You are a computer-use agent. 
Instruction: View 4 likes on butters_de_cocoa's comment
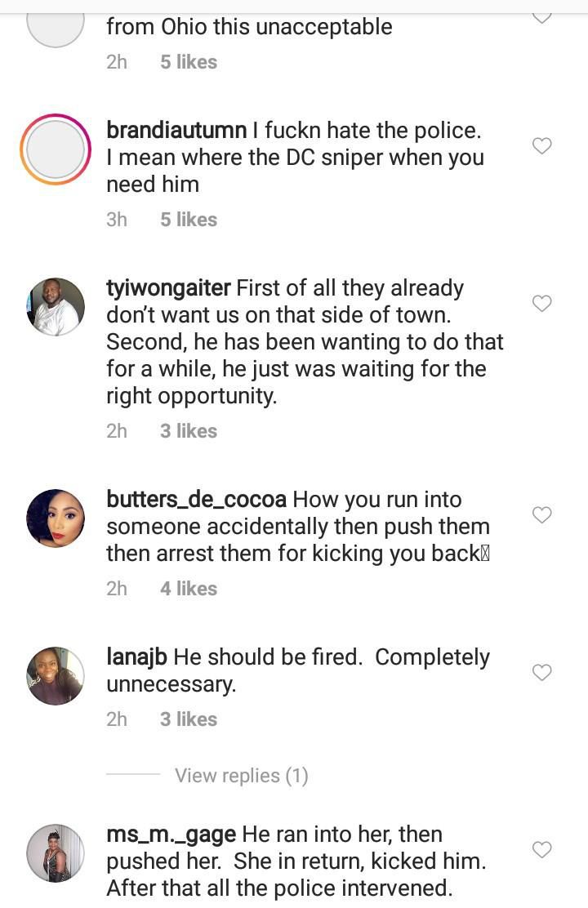[189, 589]
